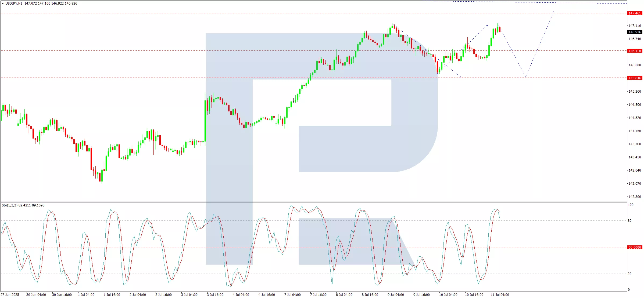644x298 pixels.
Task: Click the 20 level on stochastic scale
Action: point(629,274)
